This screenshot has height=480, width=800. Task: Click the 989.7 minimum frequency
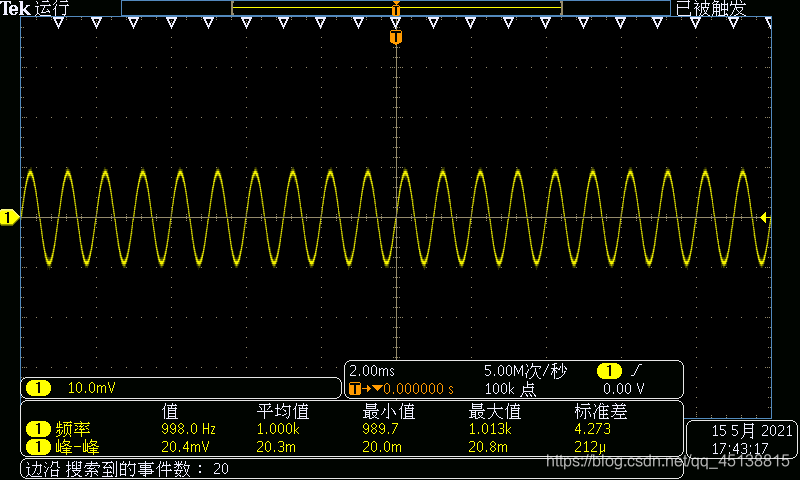pyautogui.click(x=380, y=429)
